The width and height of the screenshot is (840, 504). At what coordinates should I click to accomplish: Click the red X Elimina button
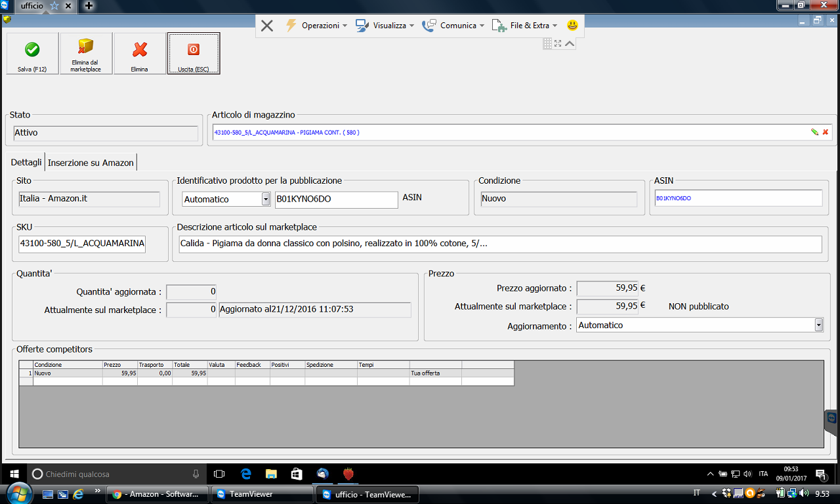[x=140, y=54]
